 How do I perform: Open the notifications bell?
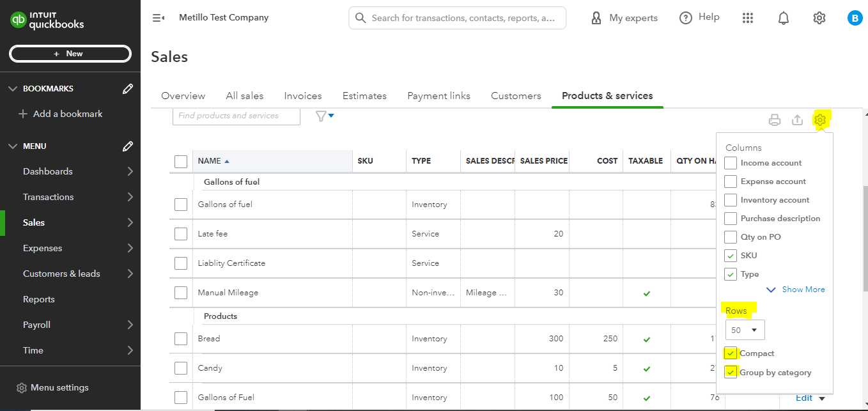point(784,18)
